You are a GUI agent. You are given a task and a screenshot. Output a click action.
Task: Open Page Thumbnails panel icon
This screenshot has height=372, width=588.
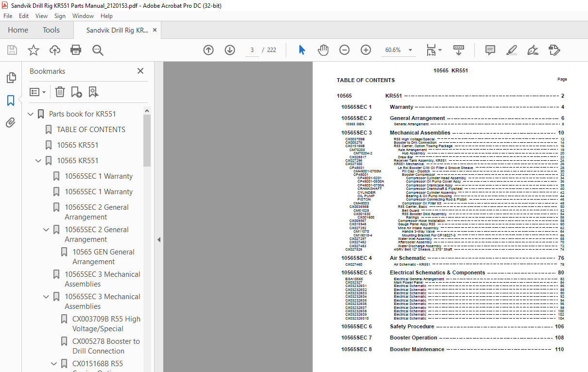(x=11, y=78)
